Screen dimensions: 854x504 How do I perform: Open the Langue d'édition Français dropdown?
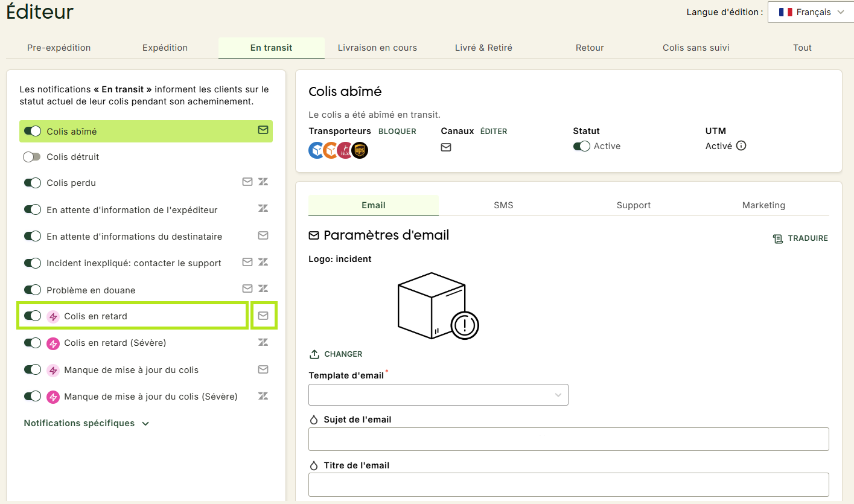[811, 12]
